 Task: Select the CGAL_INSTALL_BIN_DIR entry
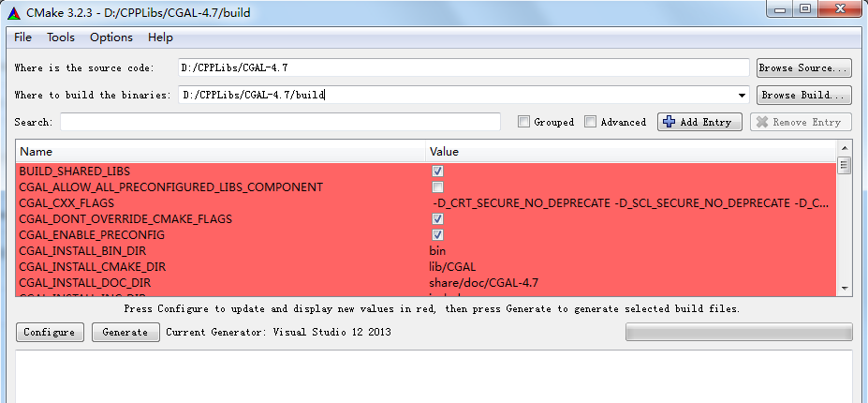coord(82,251)
